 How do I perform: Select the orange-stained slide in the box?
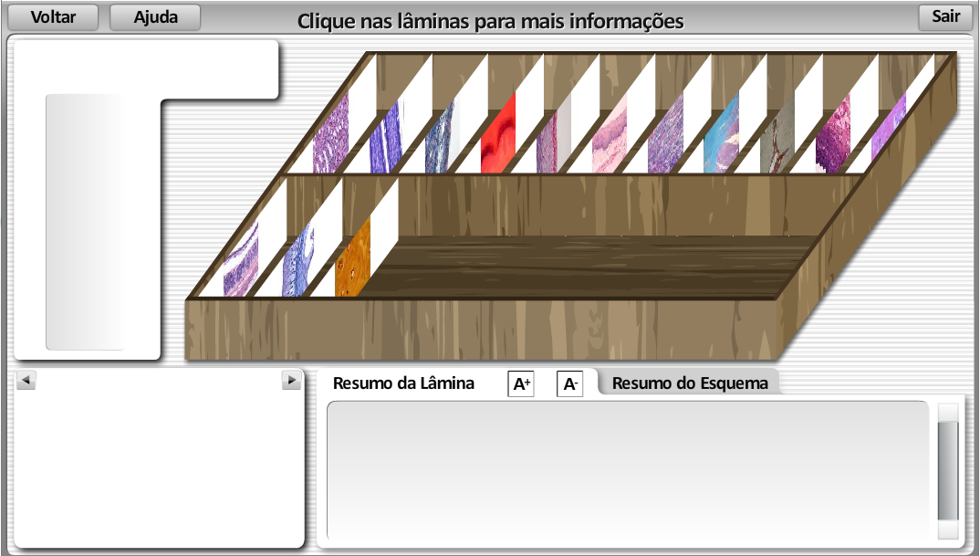pyautogui.click(x=352, y=263)
